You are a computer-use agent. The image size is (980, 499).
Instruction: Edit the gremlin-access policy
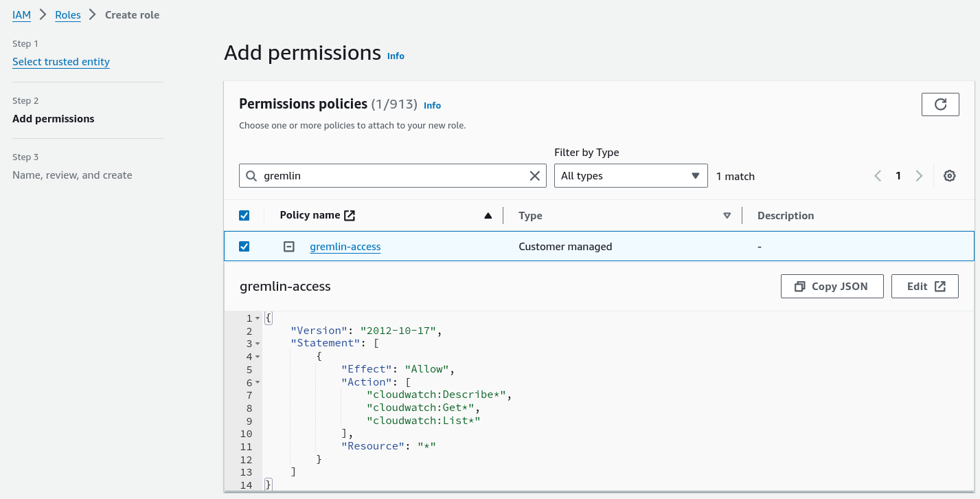tap(924, 287)
